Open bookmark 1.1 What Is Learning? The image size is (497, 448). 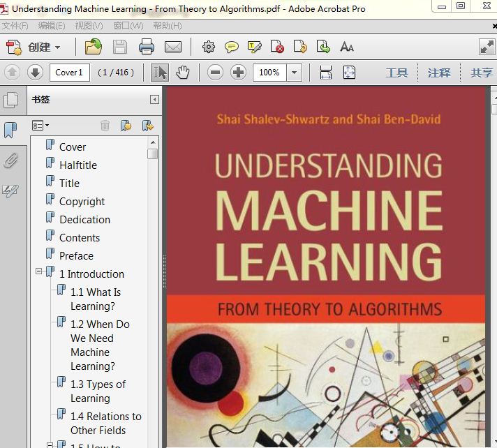click(x=96, y=299)
